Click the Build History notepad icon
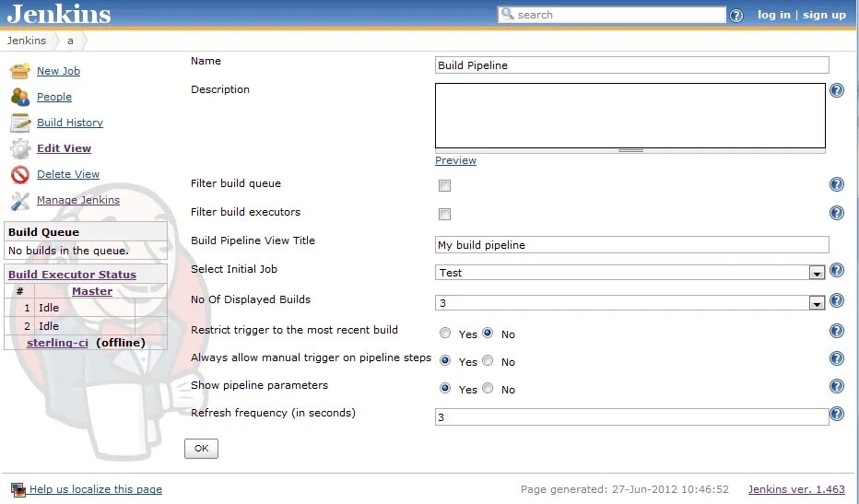 (19, 123)
